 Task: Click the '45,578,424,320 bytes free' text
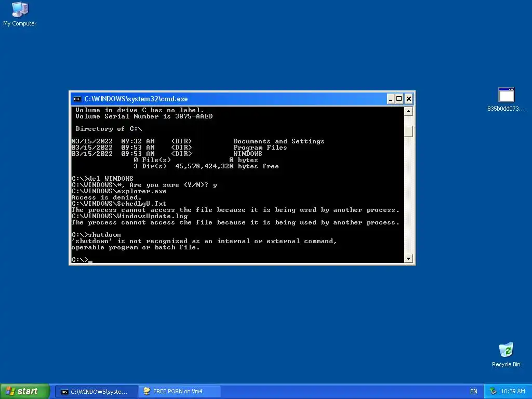227,166
